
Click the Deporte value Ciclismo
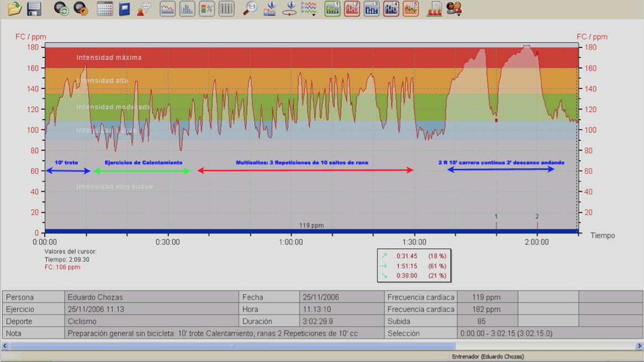(82, 321)
